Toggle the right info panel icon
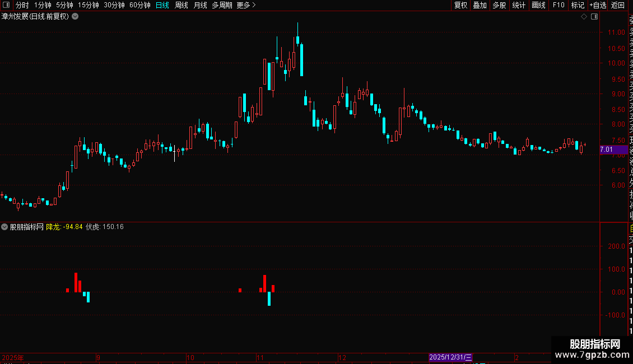Screen dimensions: 633x364 pyautogui.click(x=594, y=17)
